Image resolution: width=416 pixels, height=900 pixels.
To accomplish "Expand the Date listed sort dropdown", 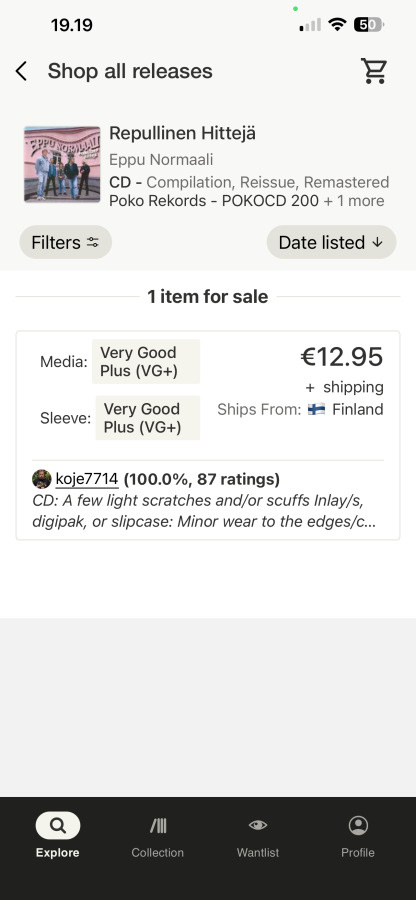I will pos(331,242).
